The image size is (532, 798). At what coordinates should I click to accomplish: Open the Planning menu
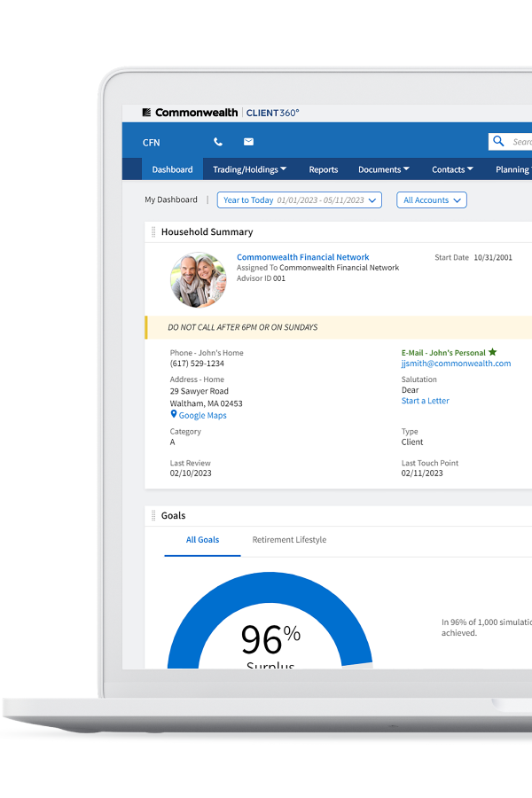(513, 169)
